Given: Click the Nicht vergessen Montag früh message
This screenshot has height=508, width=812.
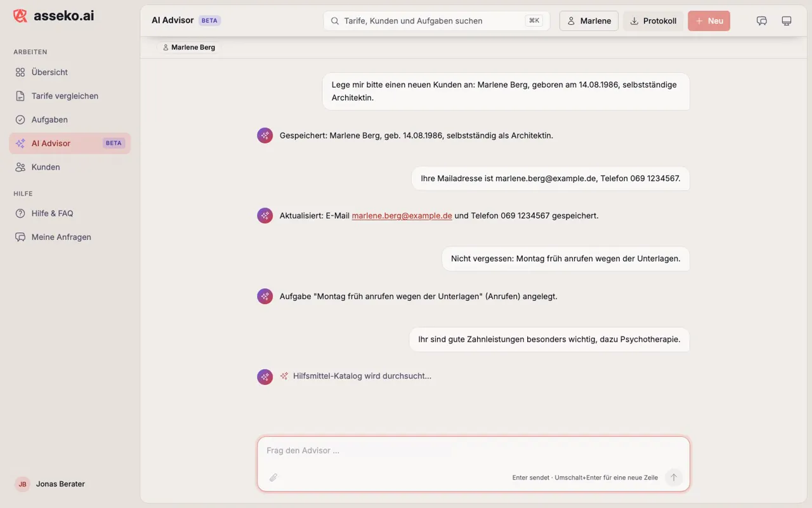Looking at the screenshot, I should click(x=566, y=258).
